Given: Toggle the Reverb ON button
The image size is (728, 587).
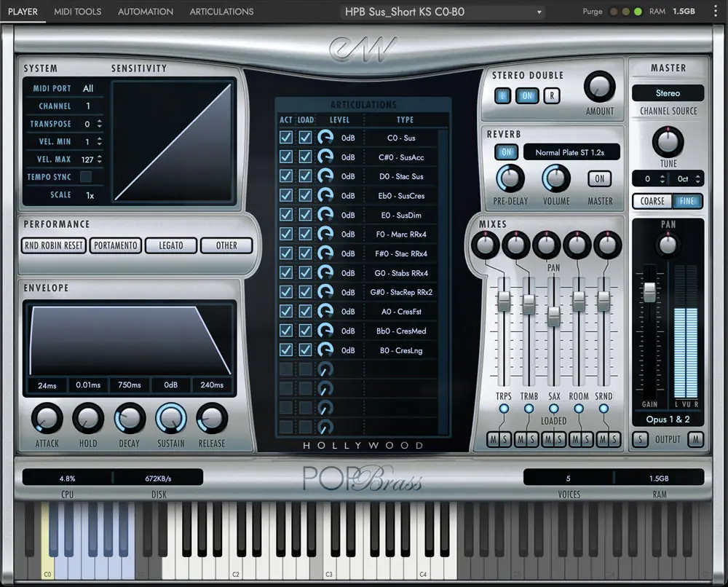Looking at the screenshot, I should tap(506, 152).
